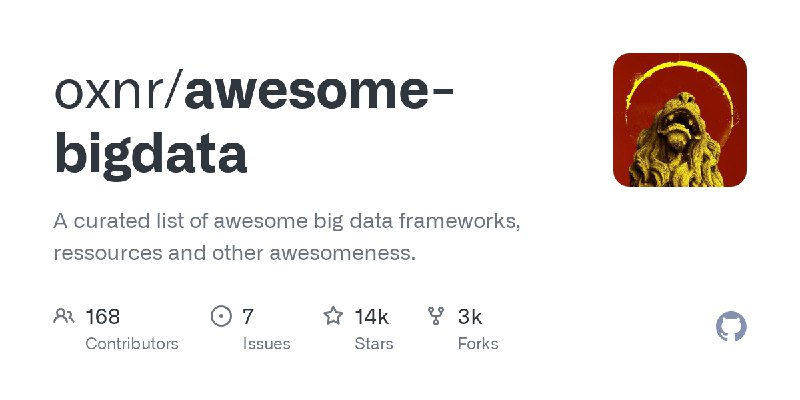Open the Contributors label
This screenshot has height=400, width=800.
coord(132,344)
